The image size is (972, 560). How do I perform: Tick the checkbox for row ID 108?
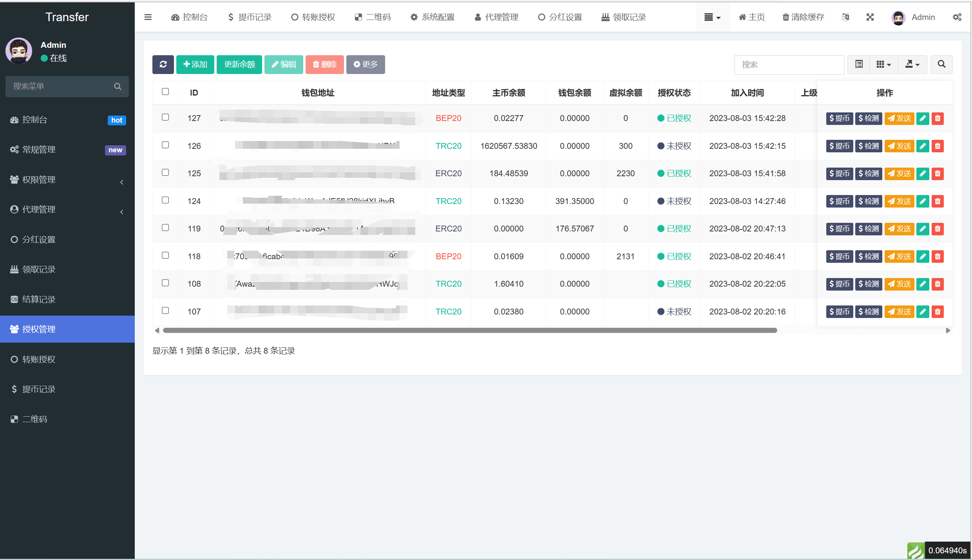165,283
